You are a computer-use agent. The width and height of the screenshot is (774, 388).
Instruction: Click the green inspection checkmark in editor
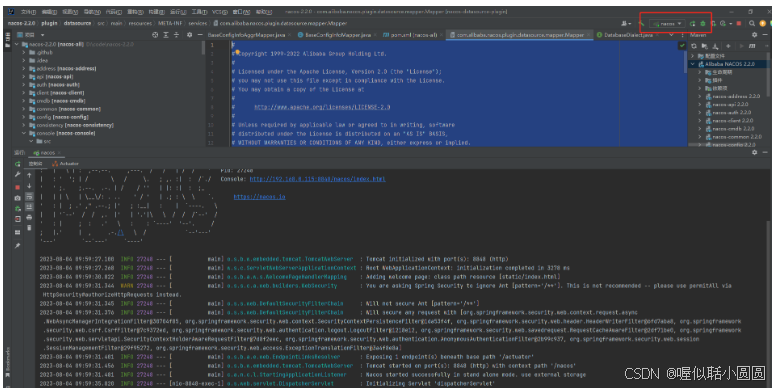(682, 45)
